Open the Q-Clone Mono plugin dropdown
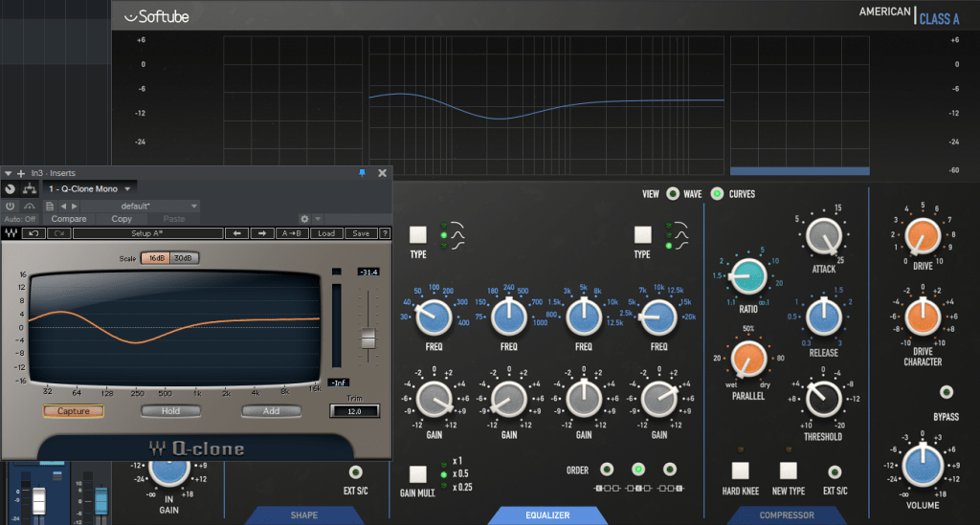Viewport: 980px width, 525px height. pyautogui.click(x=127, y=189)
